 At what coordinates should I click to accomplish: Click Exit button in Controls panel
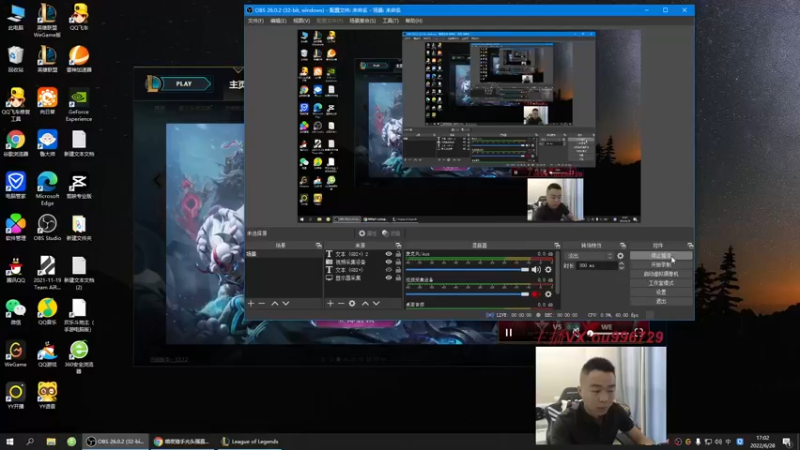661,302
